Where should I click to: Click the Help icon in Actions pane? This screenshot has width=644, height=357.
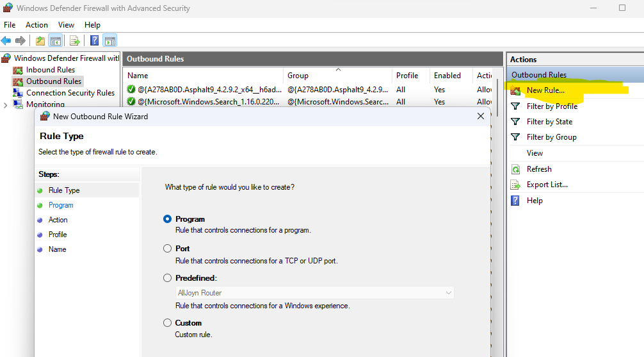[x=515, y=201]
